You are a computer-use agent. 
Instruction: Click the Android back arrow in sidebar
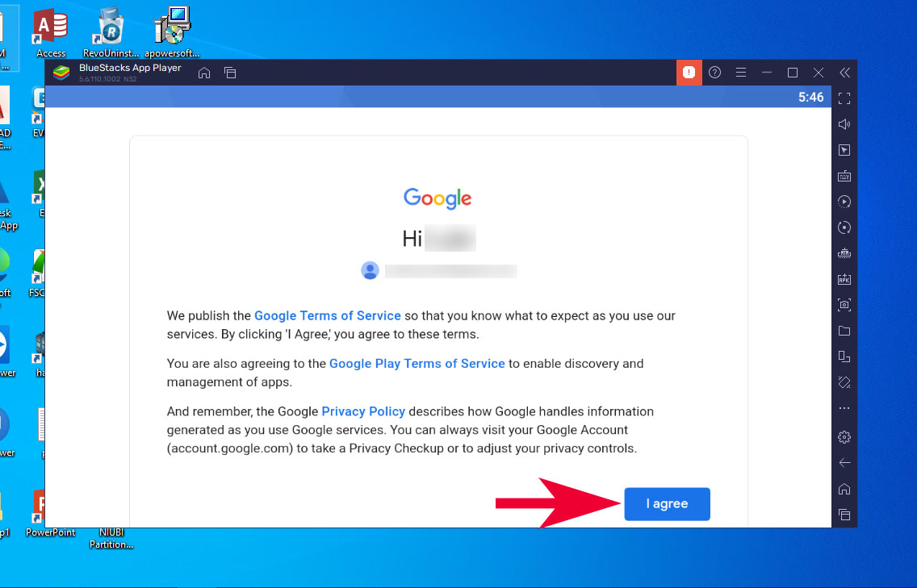click(x=844, y=463)
